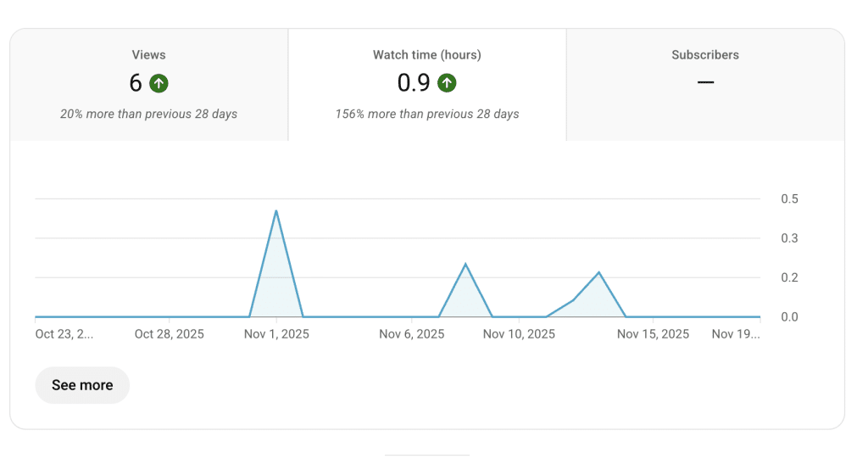Click the "20% more than previous 28 days" text

[148, 114]
